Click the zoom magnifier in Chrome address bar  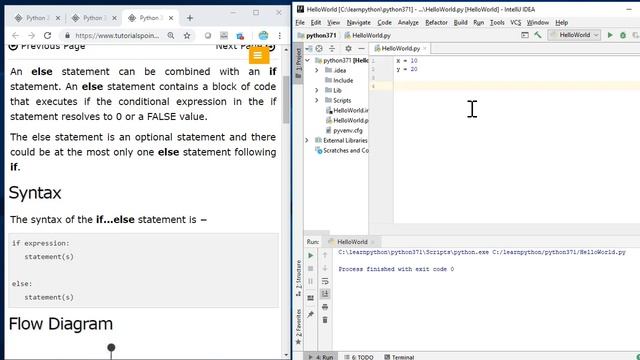(x=171, y=36)
